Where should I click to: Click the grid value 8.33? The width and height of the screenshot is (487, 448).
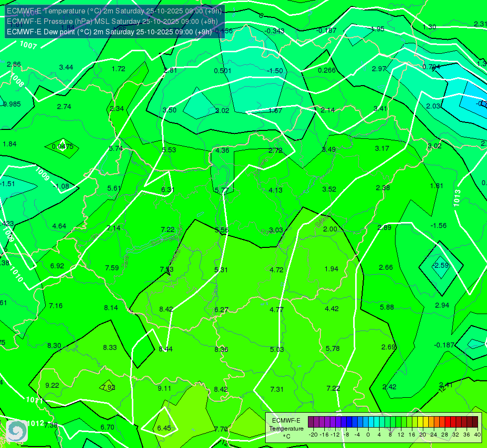110,347
